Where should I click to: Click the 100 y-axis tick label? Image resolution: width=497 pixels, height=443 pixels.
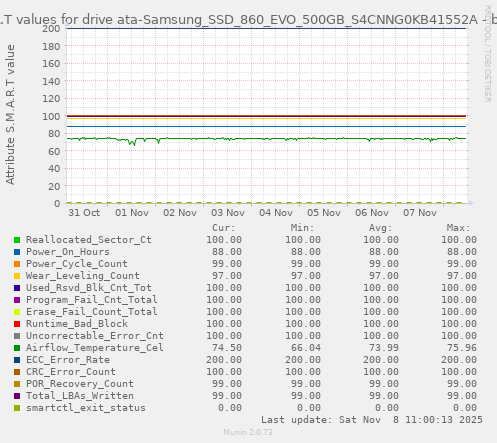(x=51, y=116)
